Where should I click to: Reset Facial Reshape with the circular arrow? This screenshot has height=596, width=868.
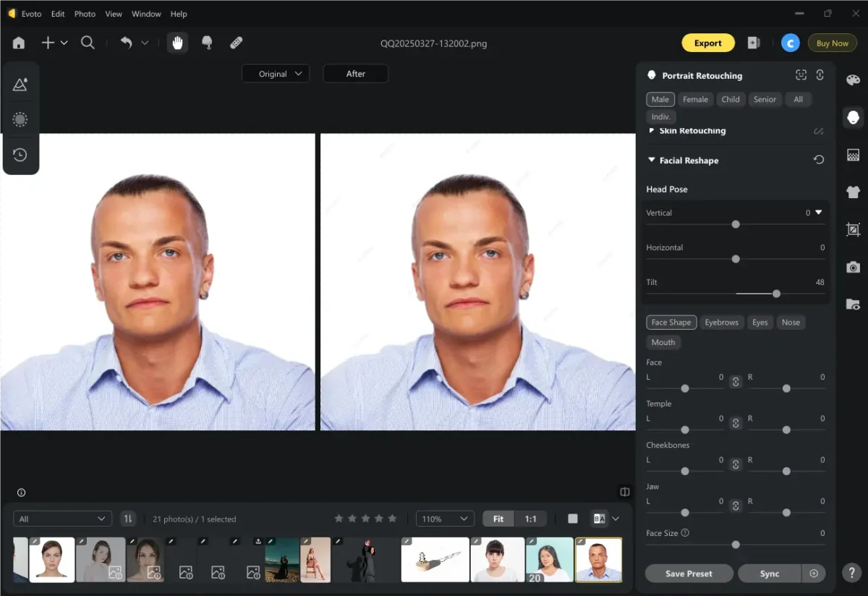(819, 160)
